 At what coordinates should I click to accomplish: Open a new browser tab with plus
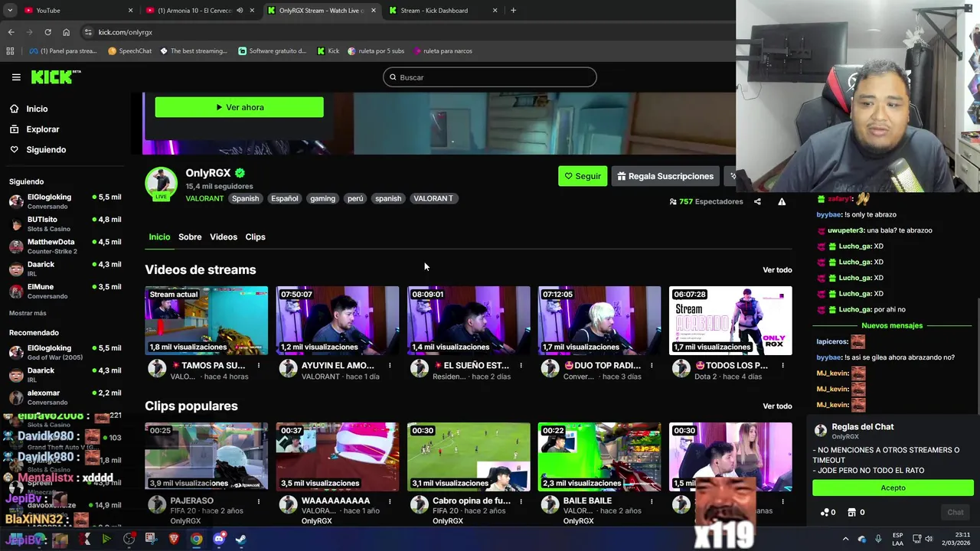[x=513, y=11]
